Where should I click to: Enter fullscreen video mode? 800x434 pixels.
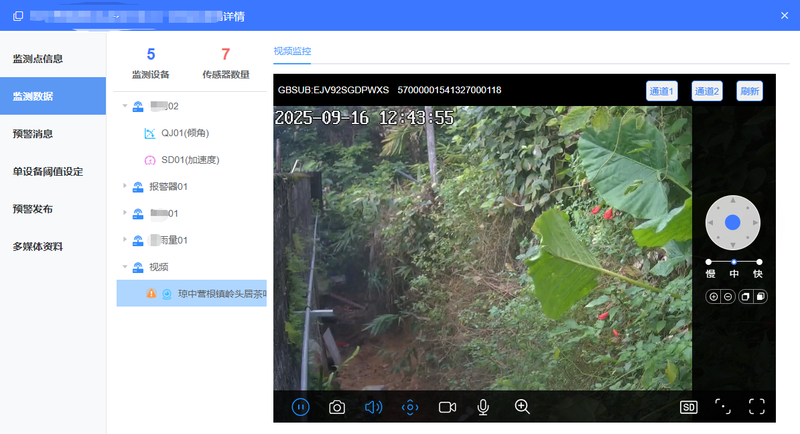(756, 407)
